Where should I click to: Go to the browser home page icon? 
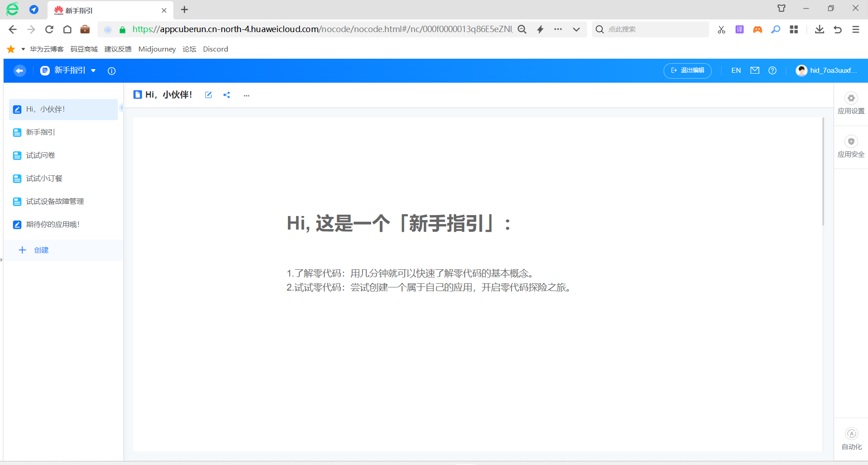[x=67, y=29]
